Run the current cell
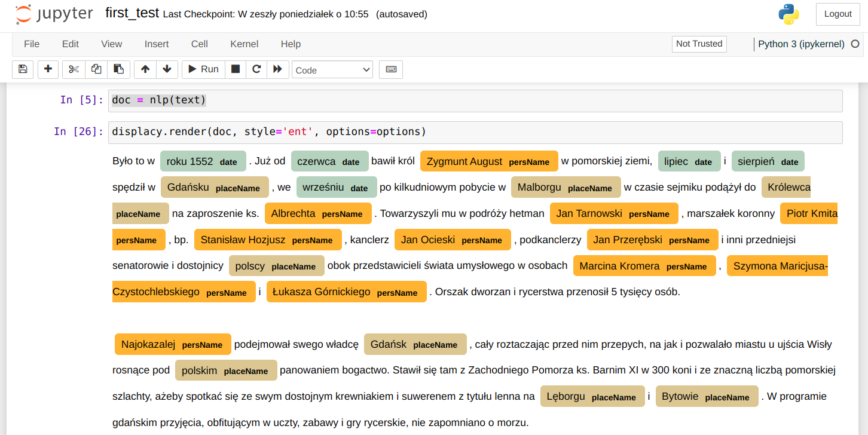This screenshot has height=435, width=868. (x=203, y=69)
